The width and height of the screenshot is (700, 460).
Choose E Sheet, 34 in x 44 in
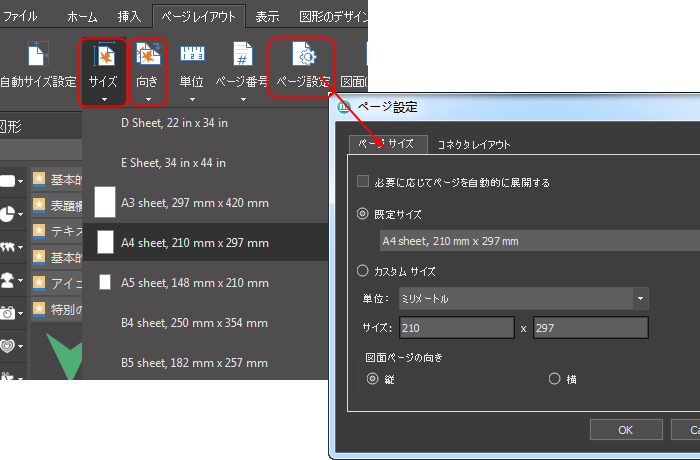(x=205, y=163)
